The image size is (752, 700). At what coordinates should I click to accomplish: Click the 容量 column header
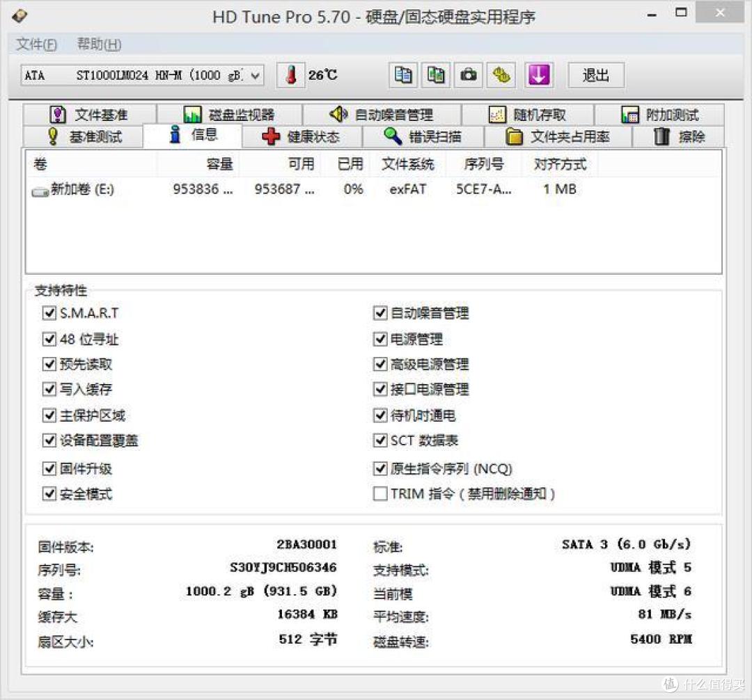(198, 164)
